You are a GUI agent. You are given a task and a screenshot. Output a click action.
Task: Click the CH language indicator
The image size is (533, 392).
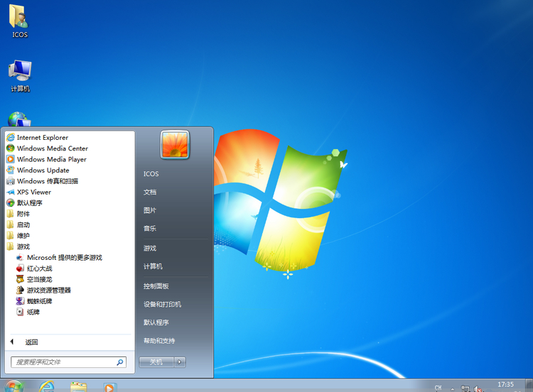[438, 388]
